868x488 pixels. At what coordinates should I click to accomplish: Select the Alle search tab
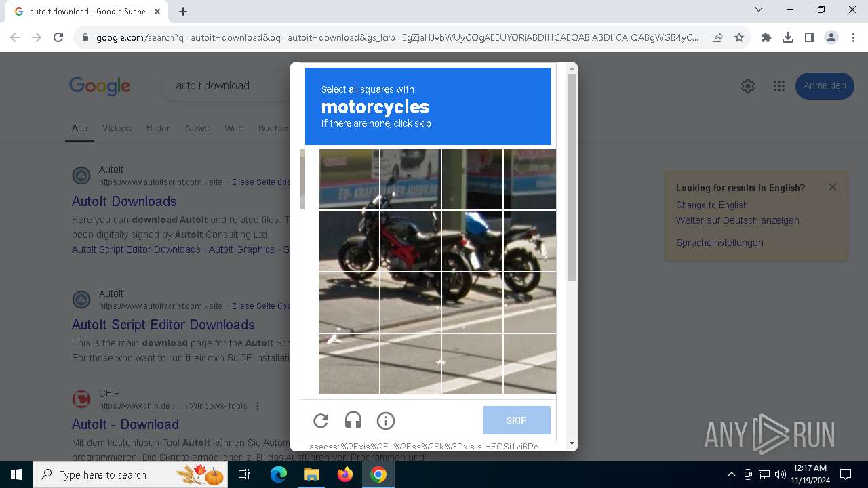click(x=79, y=128)
